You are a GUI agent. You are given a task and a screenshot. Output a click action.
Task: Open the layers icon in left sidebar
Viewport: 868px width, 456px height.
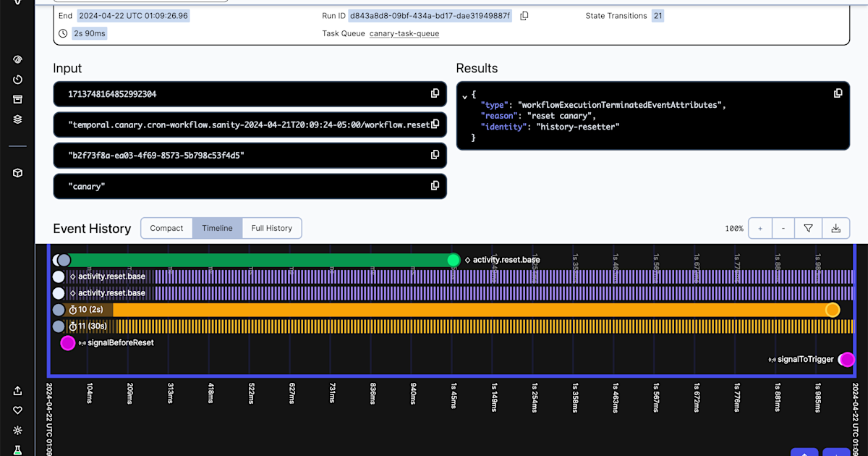coord(18,119)
